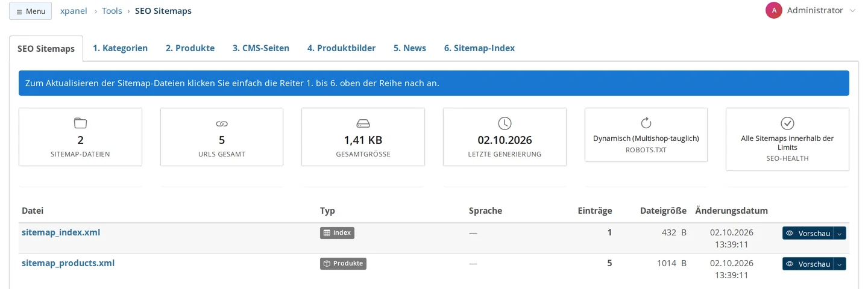The height and width of the screenshot is (289, 868).
Task: Click the blue info banner about updating sitemaps
Action: click(x=434, y=83)
